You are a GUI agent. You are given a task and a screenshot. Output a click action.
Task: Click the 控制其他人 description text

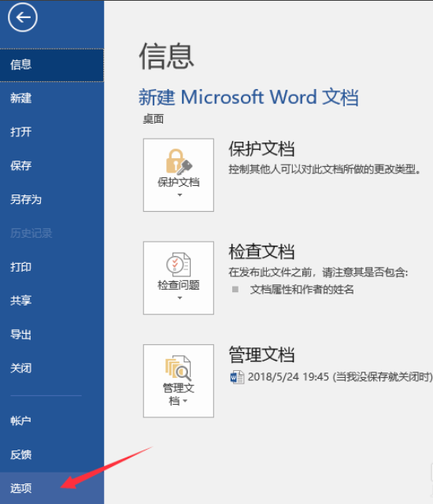click(324, 169)
